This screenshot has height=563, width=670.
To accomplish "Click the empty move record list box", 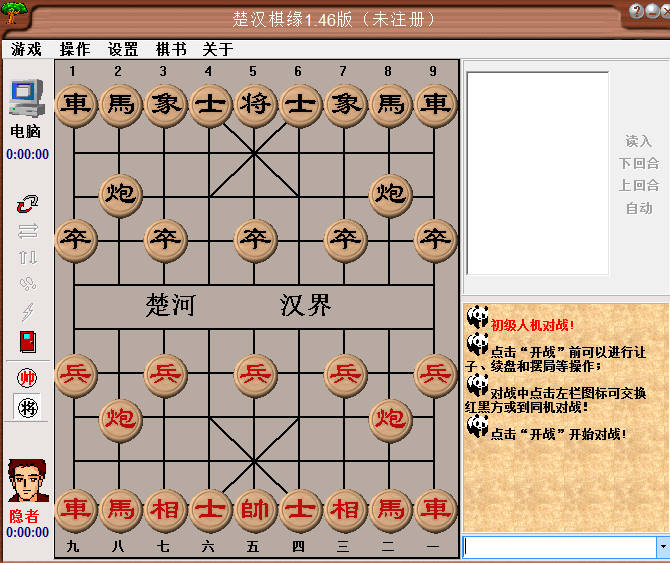I will pyautogui.click(x=538, y=174).
